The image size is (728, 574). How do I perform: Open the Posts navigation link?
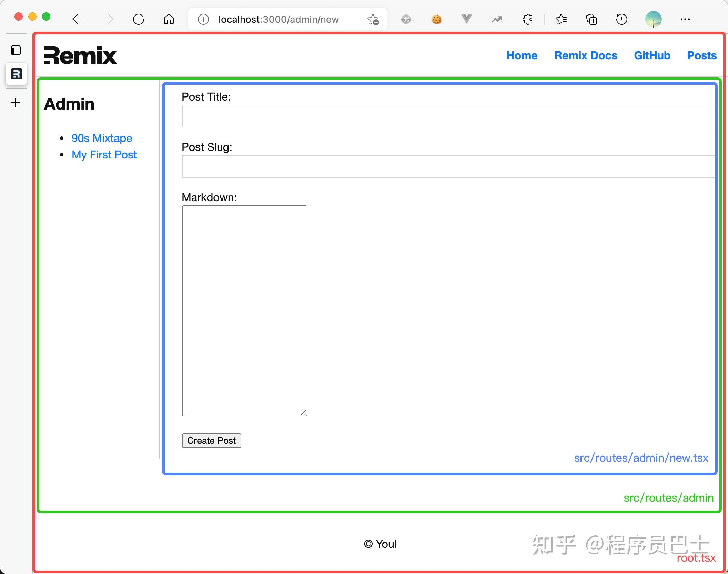[701, 55]
